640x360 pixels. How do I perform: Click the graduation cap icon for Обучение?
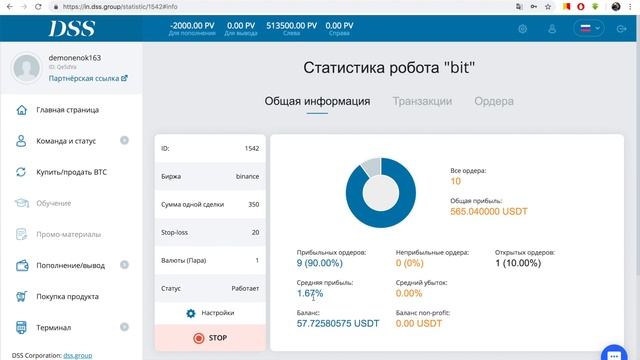click(x=22, y=203)
